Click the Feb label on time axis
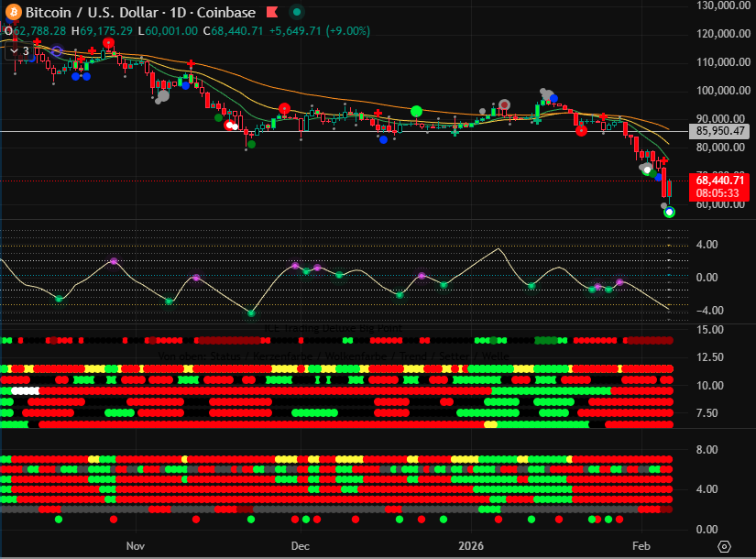 [x=641, y=545]
